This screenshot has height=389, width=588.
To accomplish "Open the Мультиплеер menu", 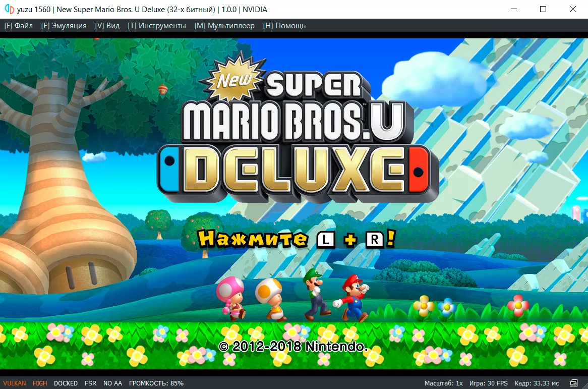I will click(x=224, y=26).
